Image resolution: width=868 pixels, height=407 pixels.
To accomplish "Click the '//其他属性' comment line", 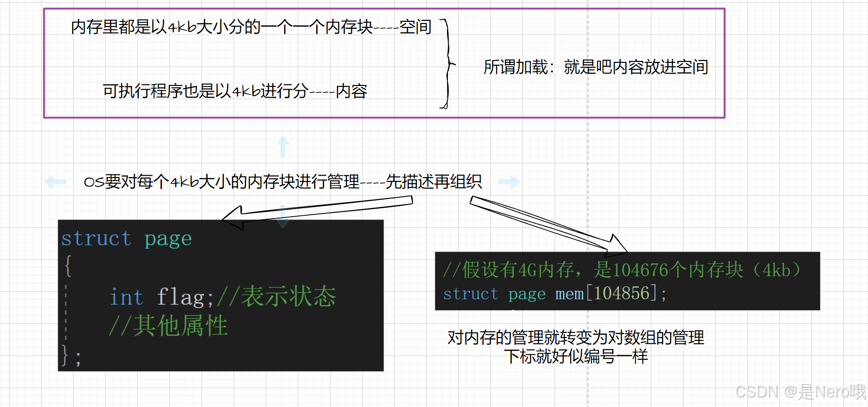I will tap(168, 326).
